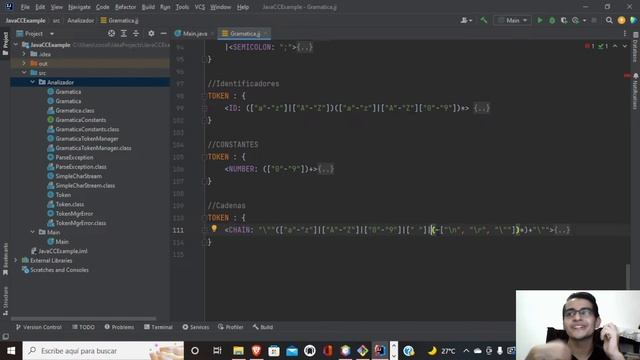
Task: Run the Main configuration with the green play icon
Action: (540, 20)
